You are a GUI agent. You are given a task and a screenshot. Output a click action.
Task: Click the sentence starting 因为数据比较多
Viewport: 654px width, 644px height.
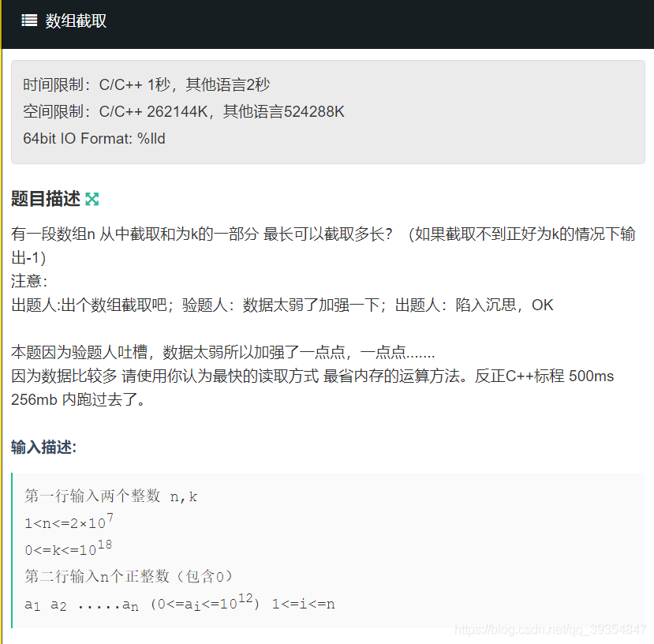coord(313,388)
